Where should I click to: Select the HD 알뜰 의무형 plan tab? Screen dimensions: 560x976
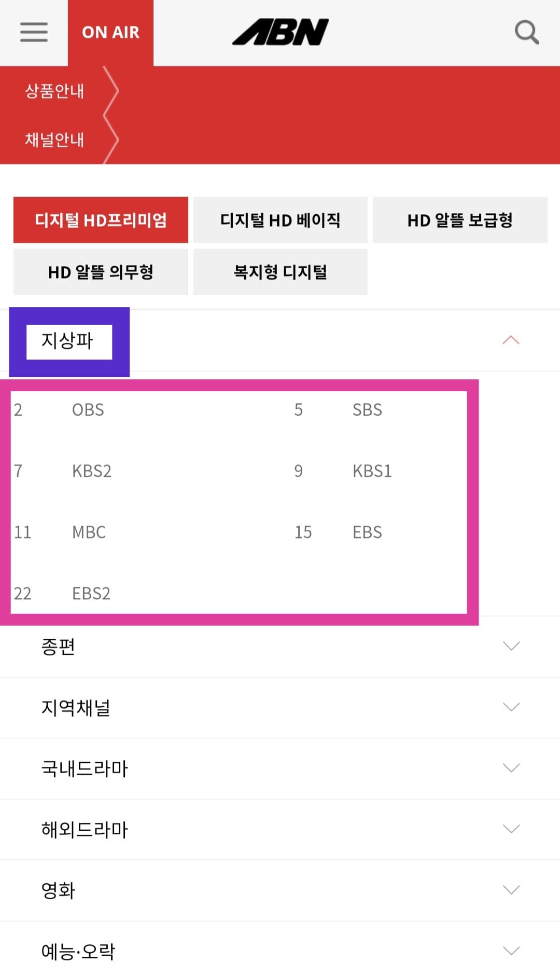(x=101, y=271)
